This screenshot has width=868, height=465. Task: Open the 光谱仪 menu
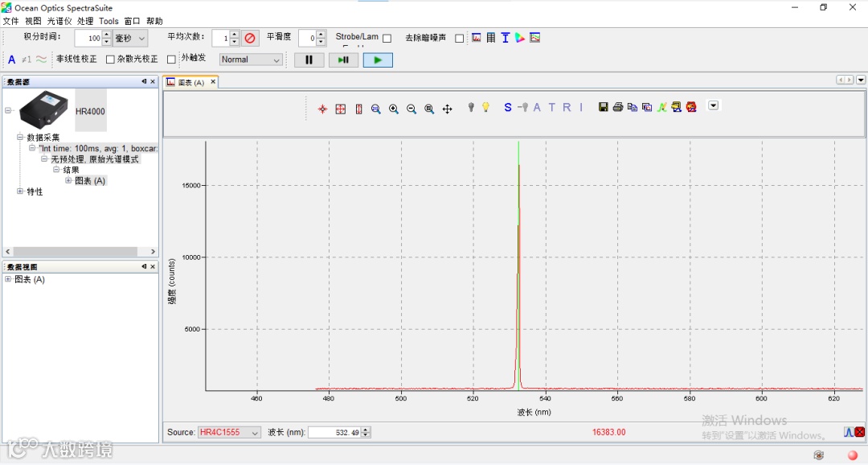click(59, 21)
